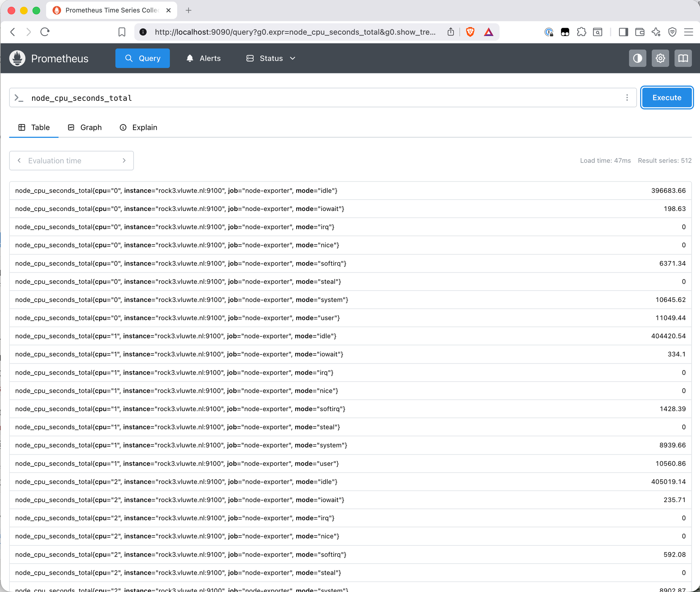700x592 pixels.
Task: Switch to the Graph tab
Action: pos(85,127)
